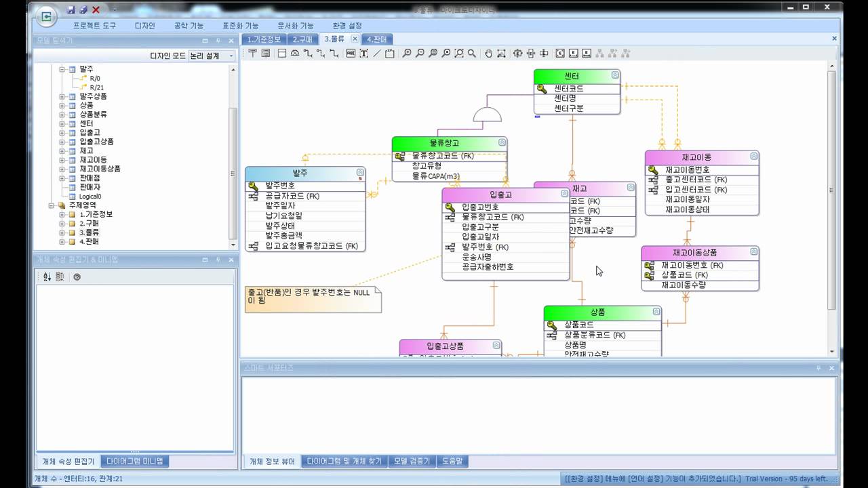Click the sort A-Z icon in property editor

click(47, 277)
